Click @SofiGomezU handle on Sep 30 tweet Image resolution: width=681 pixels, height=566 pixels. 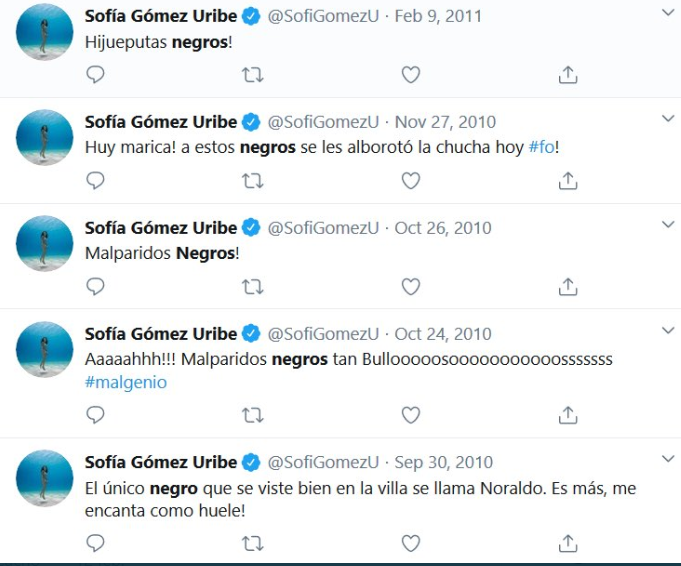click(x=323, y=463)
